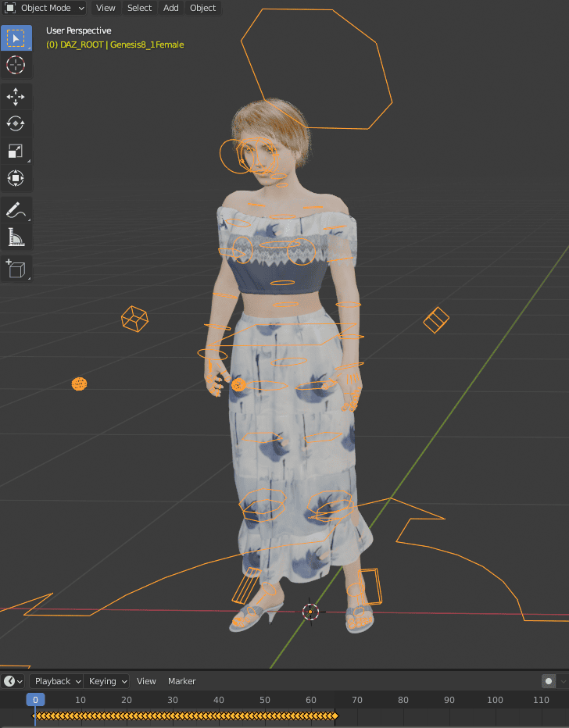Pick the Rotate tool

(x=16, y=124)
